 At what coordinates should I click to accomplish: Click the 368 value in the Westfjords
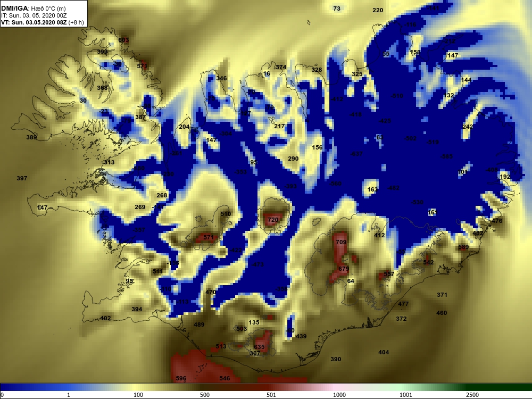pyautogui.click(x=102, y=88)
